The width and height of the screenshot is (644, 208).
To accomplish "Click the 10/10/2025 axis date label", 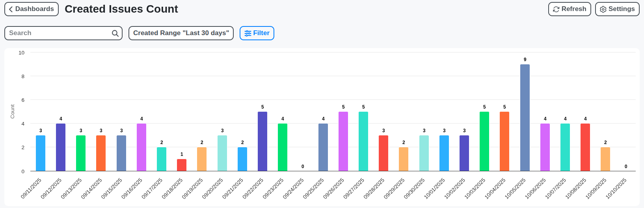I will 616,188.
